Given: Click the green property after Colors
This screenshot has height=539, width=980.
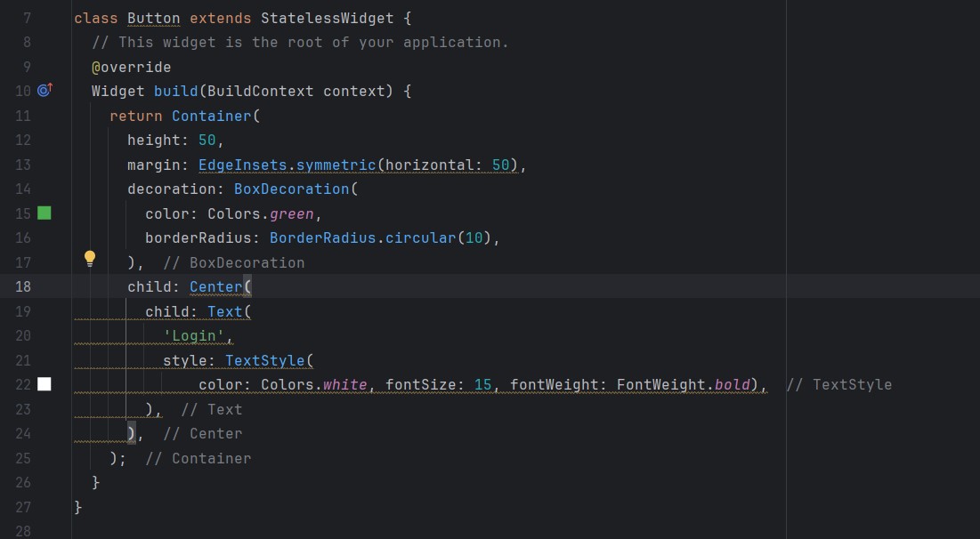Looking at the screenshot, I should [292, 213].
